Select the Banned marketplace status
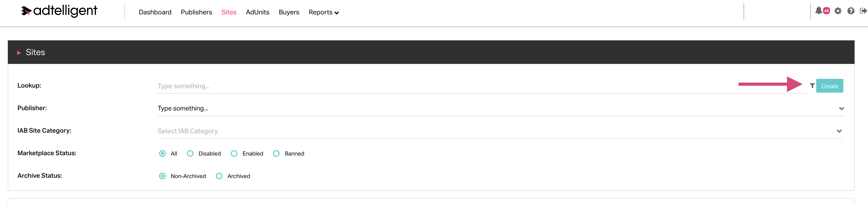Viewport: 868px width, 204px height. (x=276, y=154)
